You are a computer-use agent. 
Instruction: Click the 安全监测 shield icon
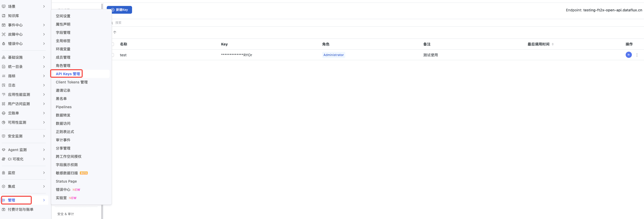tap(4, 136)
